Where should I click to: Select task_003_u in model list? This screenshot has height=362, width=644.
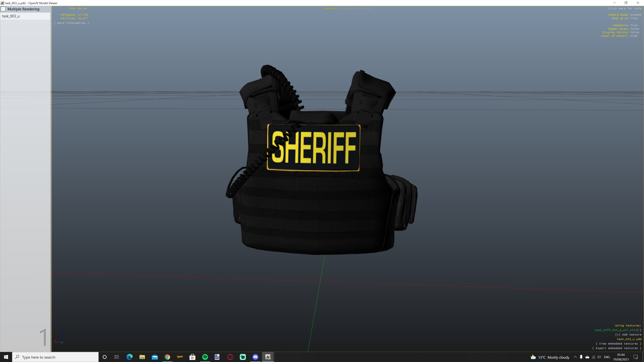[11, 16]
